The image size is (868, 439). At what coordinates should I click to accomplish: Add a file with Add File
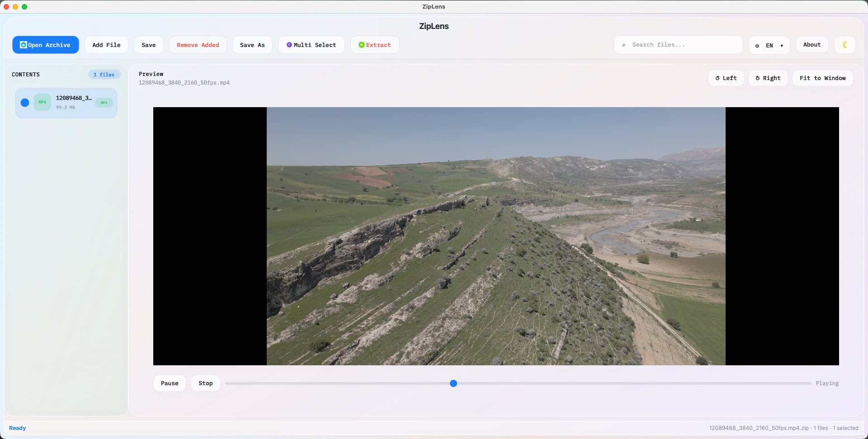tap(106, 45)
